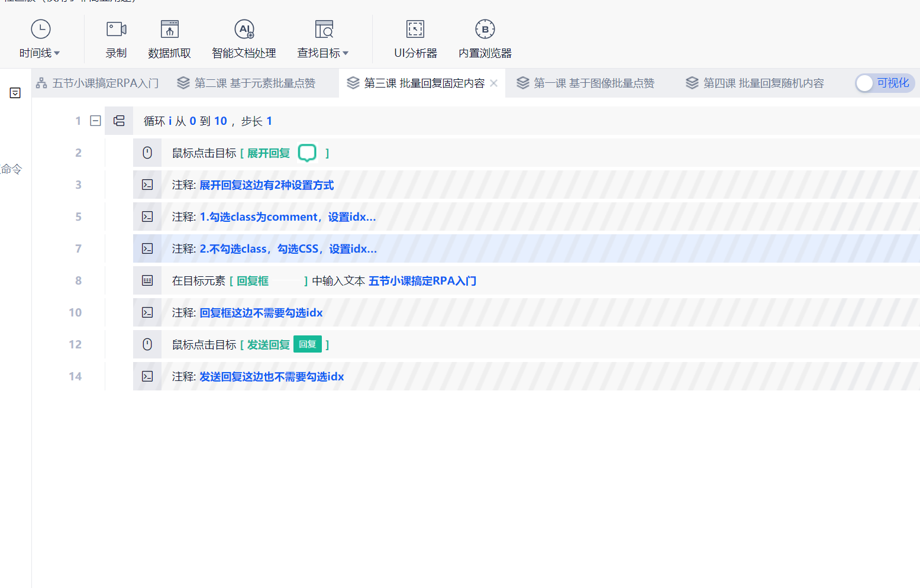Select comment text 展开回复这边有2种设置方式

point(267,185)
